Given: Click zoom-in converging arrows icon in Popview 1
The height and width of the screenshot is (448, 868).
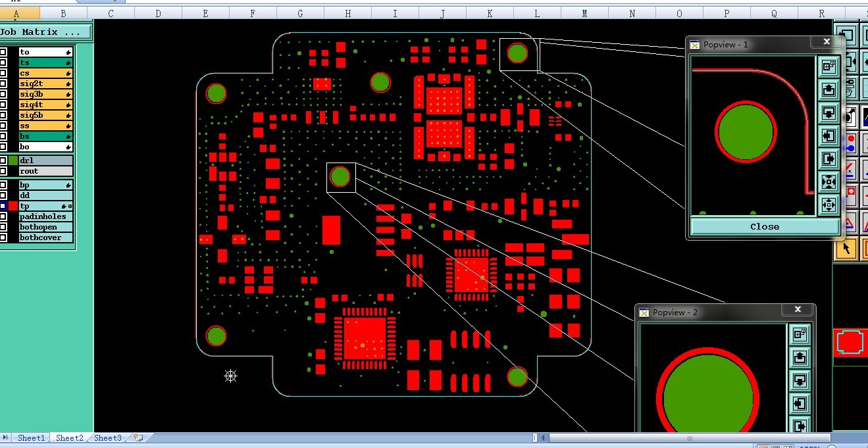Looking at the screenshot, I should click(x=829, y=182).
